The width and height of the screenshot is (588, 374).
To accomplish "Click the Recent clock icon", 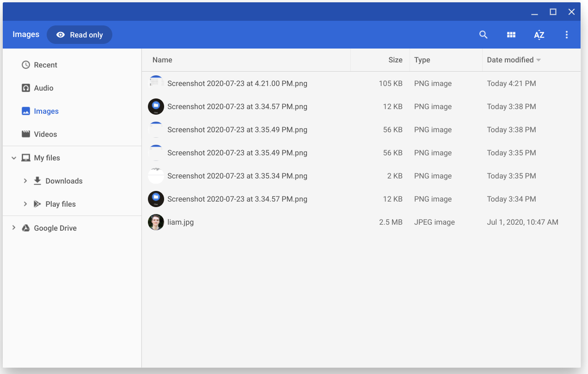I will pyautogui.click(x=26, y=65).
